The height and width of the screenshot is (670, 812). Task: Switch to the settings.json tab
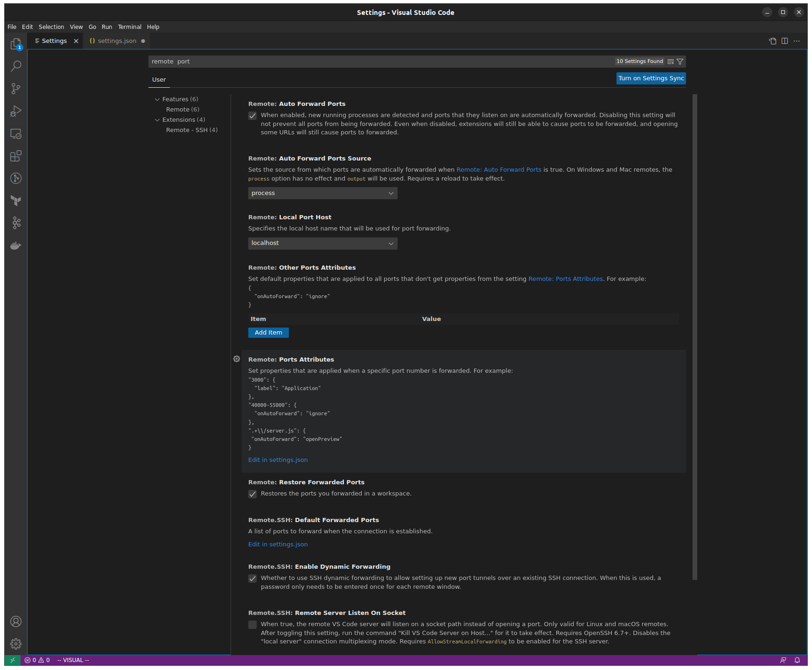116,41
